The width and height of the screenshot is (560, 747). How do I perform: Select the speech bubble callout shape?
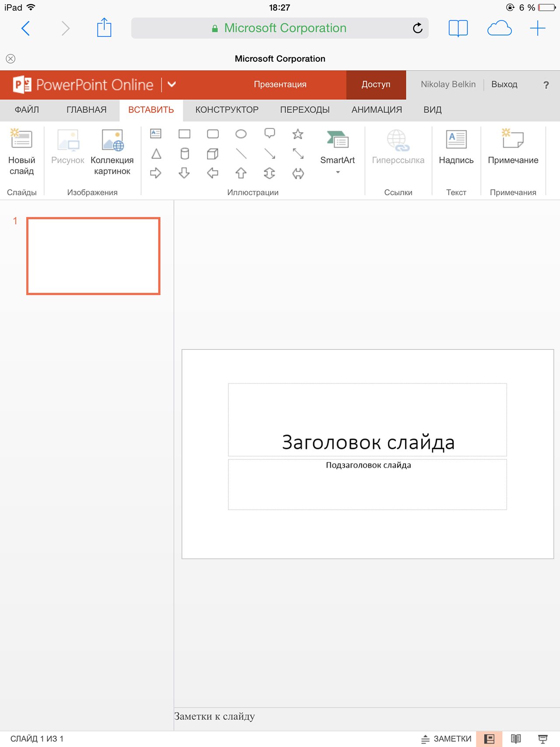pos(269,133)
